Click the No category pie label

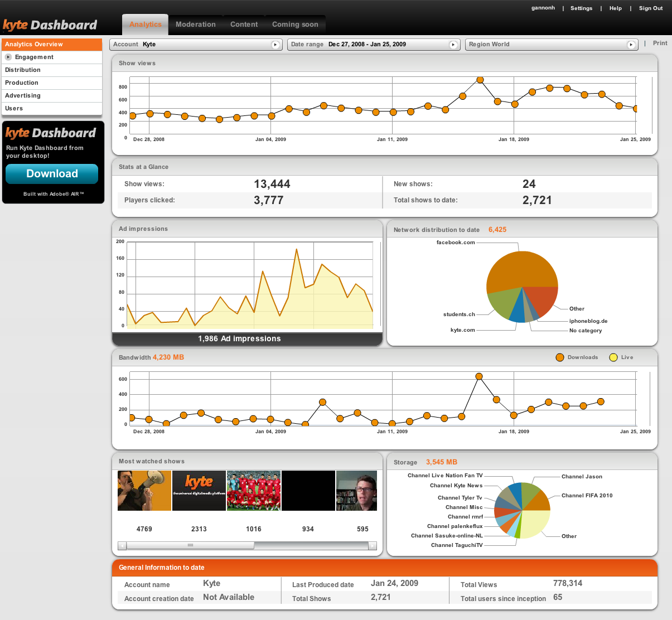click(x=586, y=331)
